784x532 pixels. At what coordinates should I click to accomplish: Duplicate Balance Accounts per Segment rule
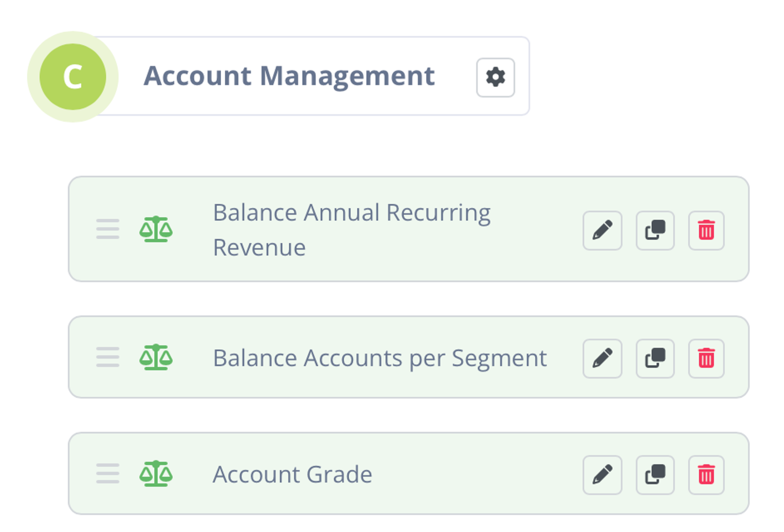click(x=655, y=358)
